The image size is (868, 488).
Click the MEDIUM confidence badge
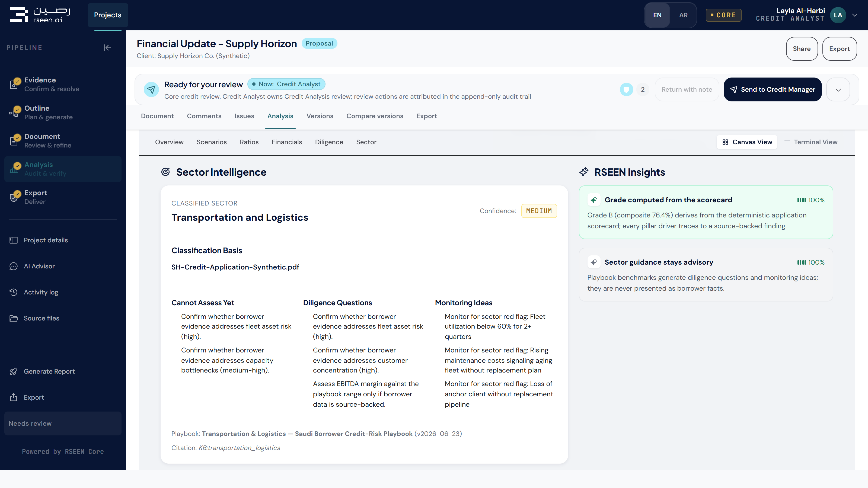539,211
